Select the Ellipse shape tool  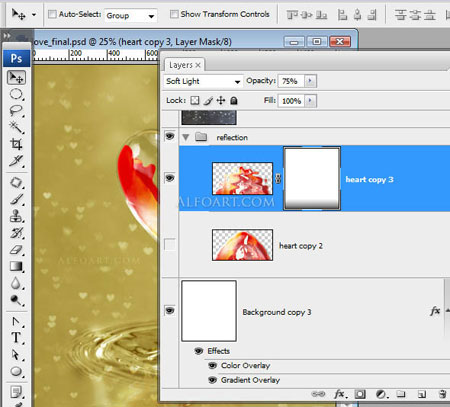point(16,371)
